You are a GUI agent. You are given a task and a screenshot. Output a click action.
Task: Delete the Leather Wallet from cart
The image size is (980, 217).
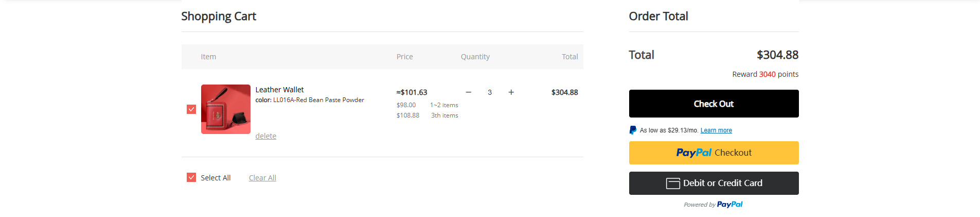pyautogui.click(x=266, y=136)
